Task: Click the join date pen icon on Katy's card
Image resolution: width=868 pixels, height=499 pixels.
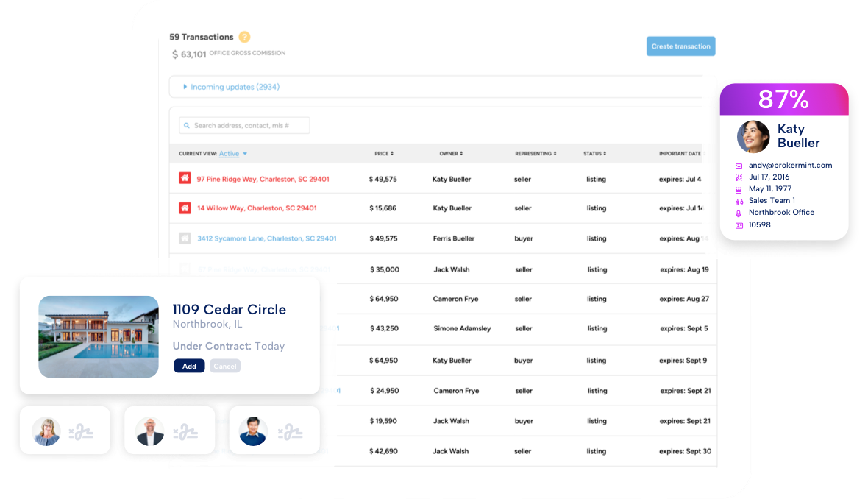Action: point(741,177)
